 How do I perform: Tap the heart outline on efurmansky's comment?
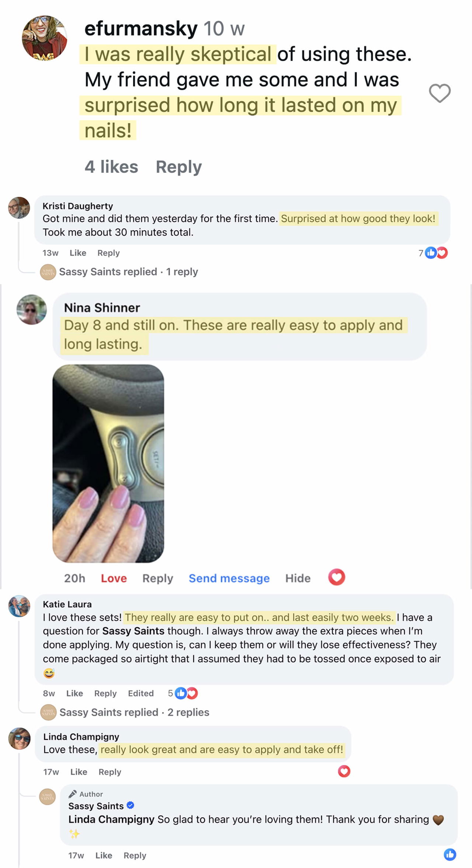point(440,93)
